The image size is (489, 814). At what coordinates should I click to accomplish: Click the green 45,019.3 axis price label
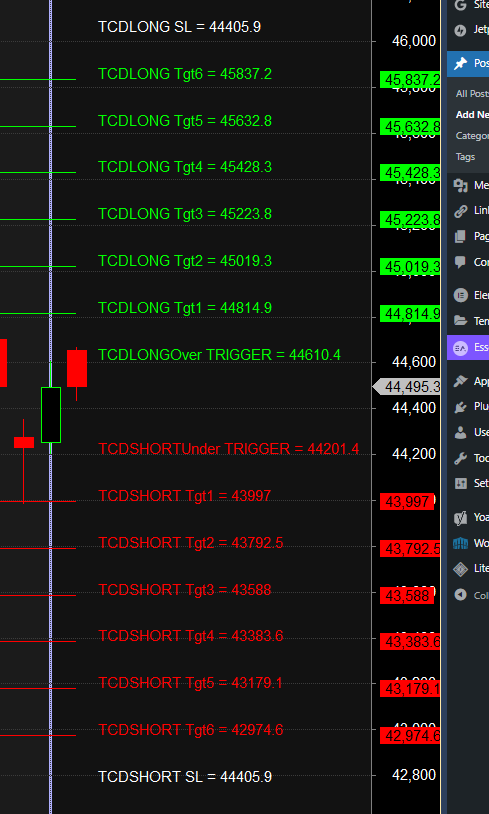[x=410, y=267]
